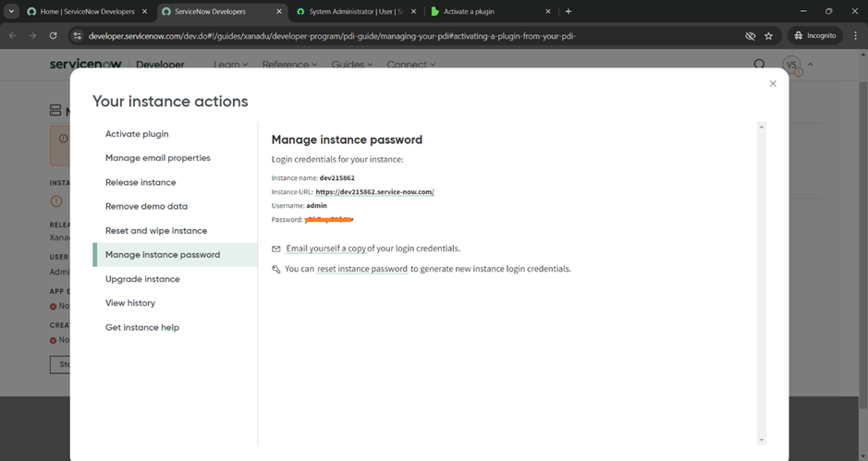Choose Release instance from list

point(141,182)
